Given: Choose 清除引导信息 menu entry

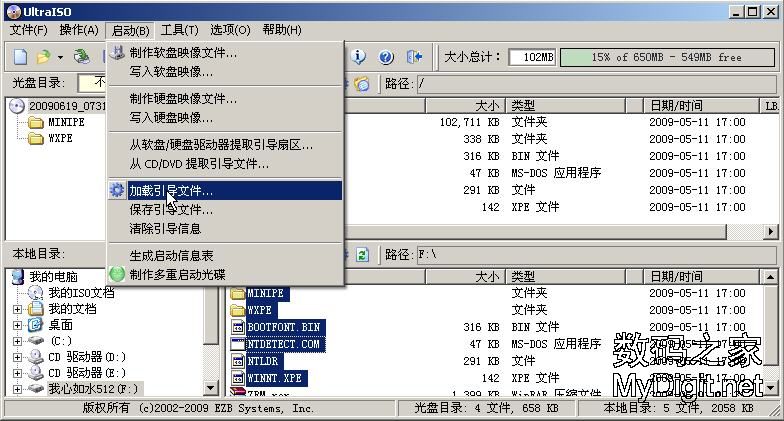Looking at the screenshot, I should point(225,228).
